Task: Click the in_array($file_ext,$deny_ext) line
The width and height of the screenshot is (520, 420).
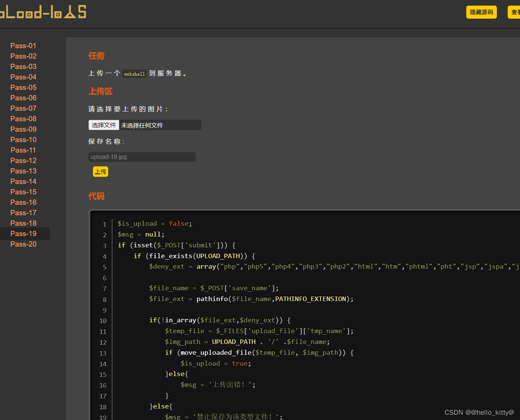Action: point(220,320)
